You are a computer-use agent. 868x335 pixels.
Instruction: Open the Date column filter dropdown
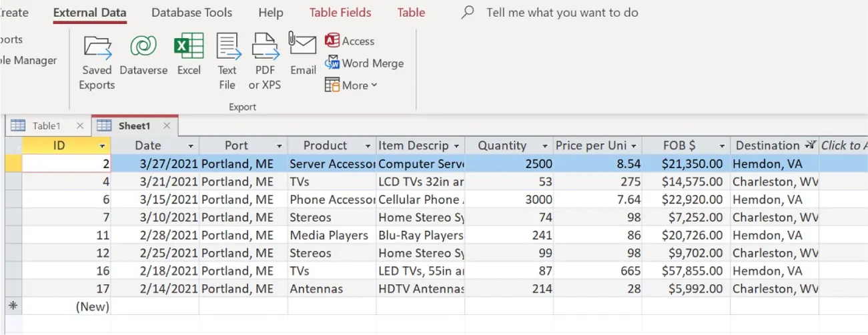pos(191,146)
